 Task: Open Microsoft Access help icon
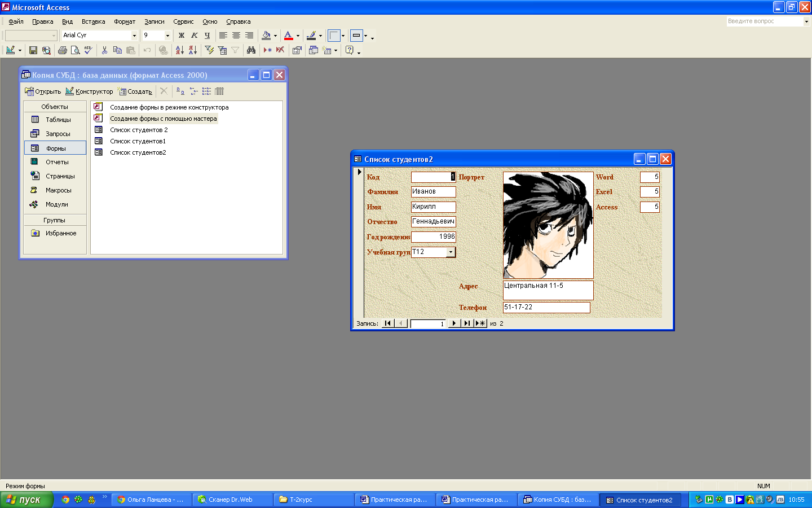350,50
